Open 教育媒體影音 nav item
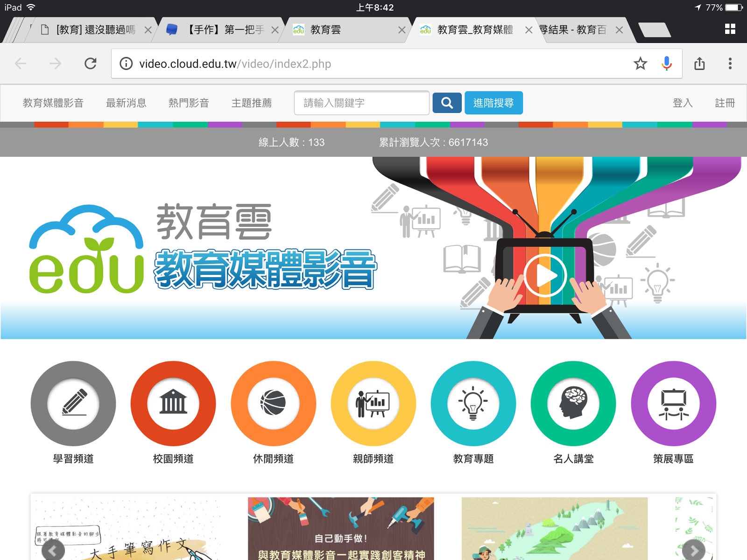Viewport: 747px width, 560px height. (53, 103)
